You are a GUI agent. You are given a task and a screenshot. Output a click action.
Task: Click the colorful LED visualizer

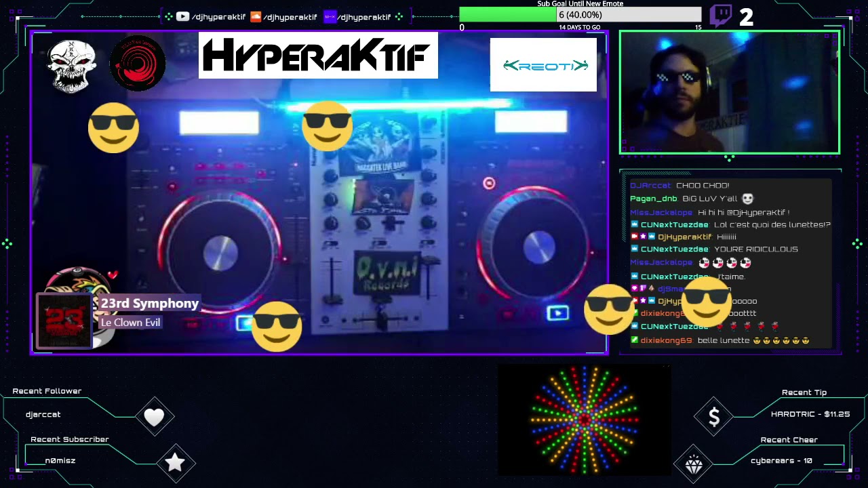(x=585, y=420)
